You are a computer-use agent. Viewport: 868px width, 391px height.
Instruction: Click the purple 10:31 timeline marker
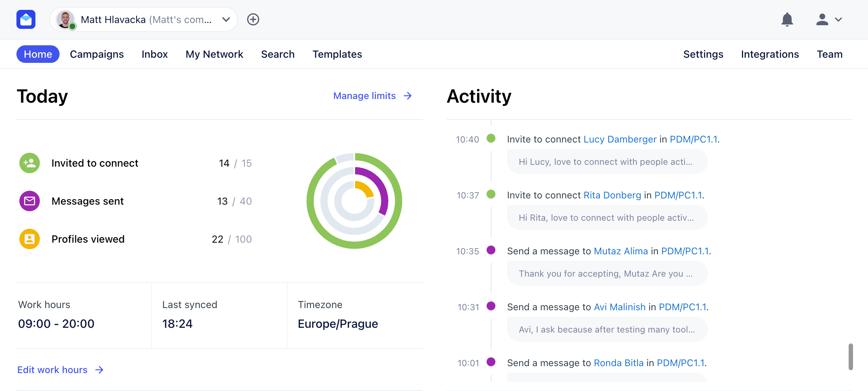pos(491,306)
